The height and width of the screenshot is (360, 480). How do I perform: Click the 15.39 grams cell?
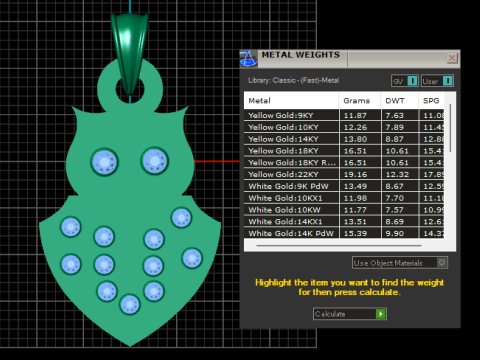tap(360, 233)
